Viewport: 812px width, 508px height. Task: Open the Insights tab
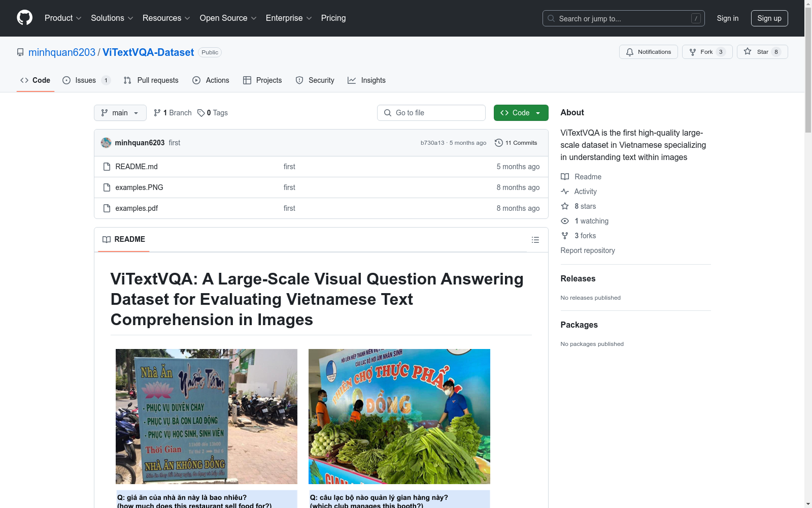366,80
